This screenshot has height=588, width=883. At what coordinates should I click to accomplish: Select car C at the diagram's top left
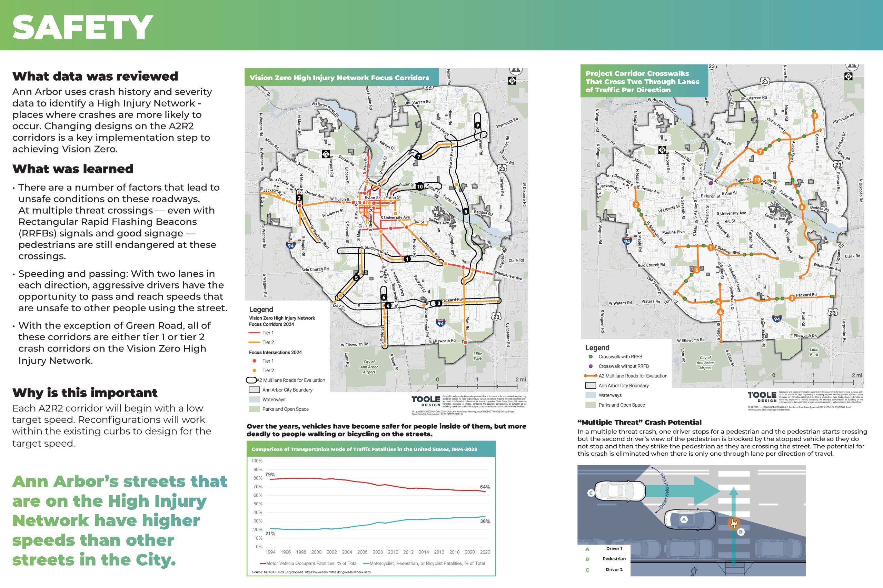[x=620, y=491]
